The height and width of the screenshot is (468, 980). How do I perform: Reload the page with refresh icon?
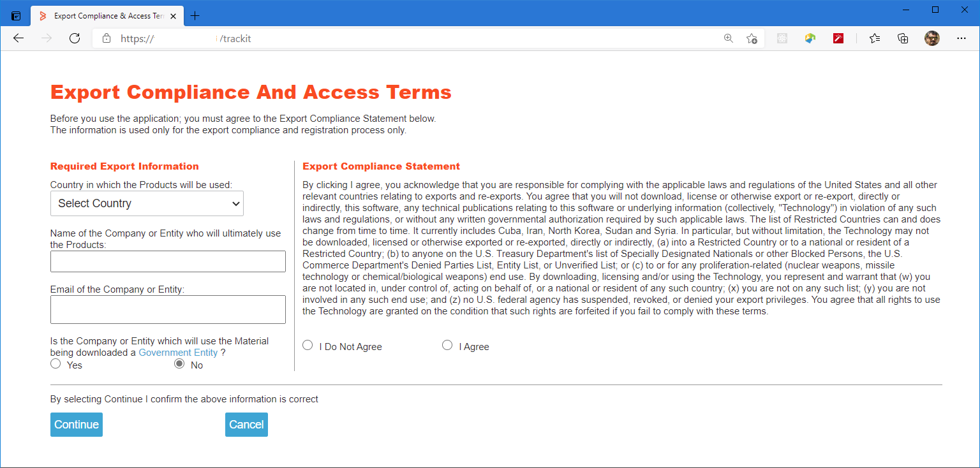tap(75, 38)
